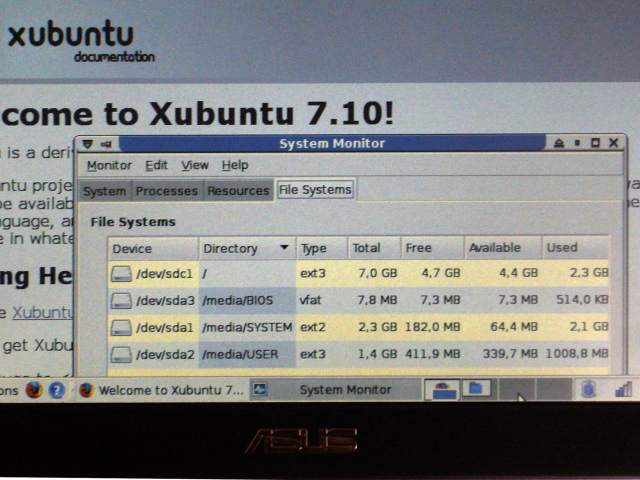Click the drive icon for /dev/sda2
640x480 pixels.
tap(121, 355)
